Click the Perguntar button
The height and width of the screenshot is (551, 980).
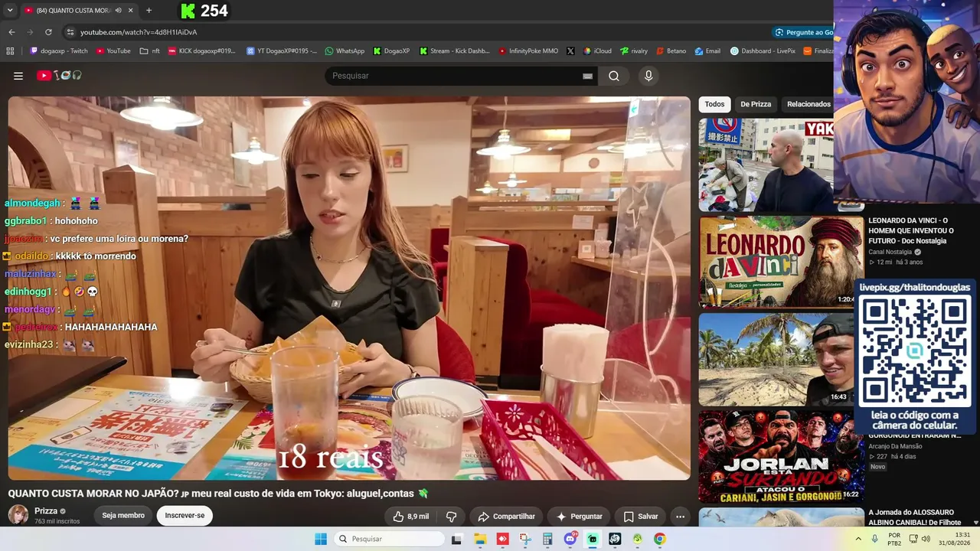coord(580,517)
